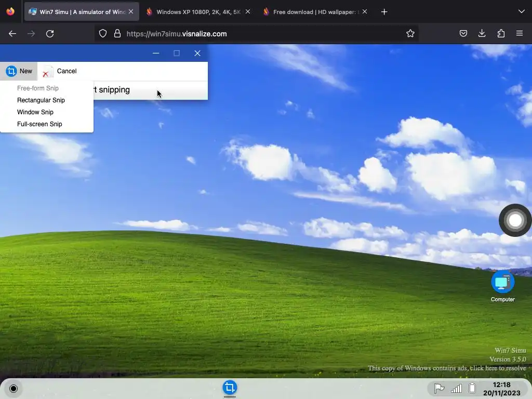Close the Free download wallpaper tab

tap(365, 11)
